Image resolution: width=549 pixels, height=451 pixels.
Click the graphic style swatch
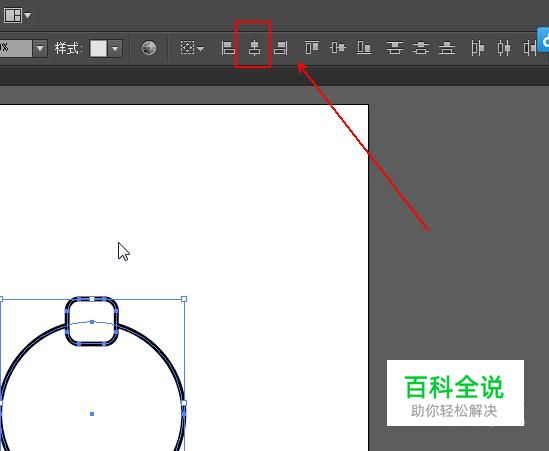pyautogui.click(x=98, y=48)
